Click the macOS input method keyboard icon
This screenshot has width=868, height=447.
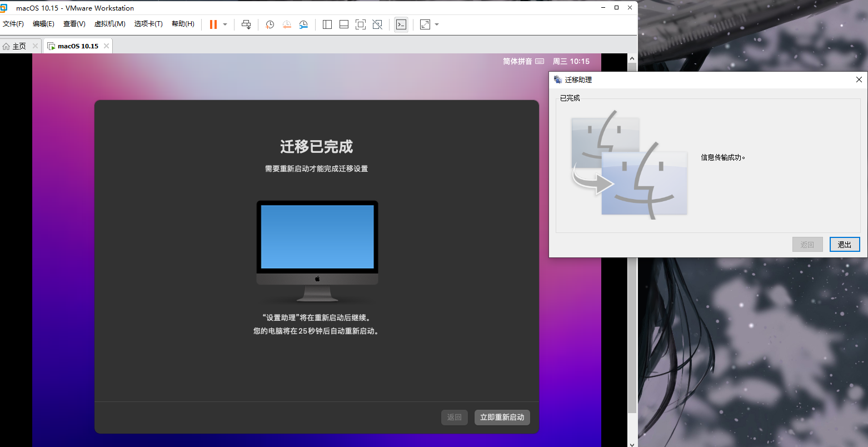coord(540,61)
